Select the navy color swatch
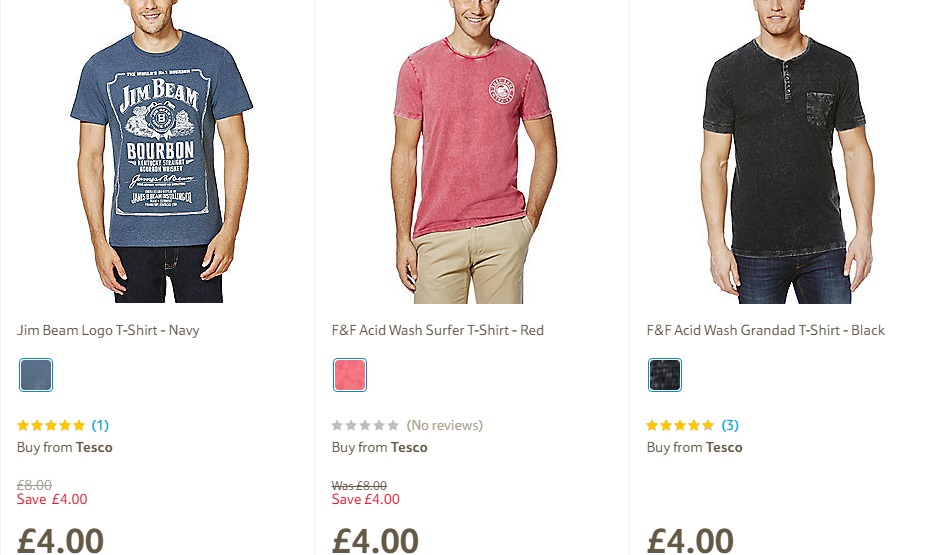The width and height of the screenshot is (944, 555). (x=36, y=375)
